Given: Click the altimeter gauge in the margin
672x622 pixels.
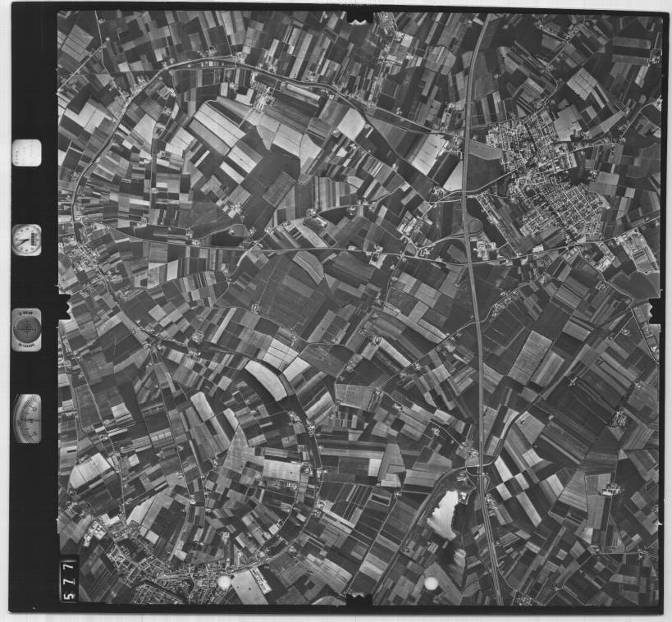Looking at the screenshot, I should 27,418.
